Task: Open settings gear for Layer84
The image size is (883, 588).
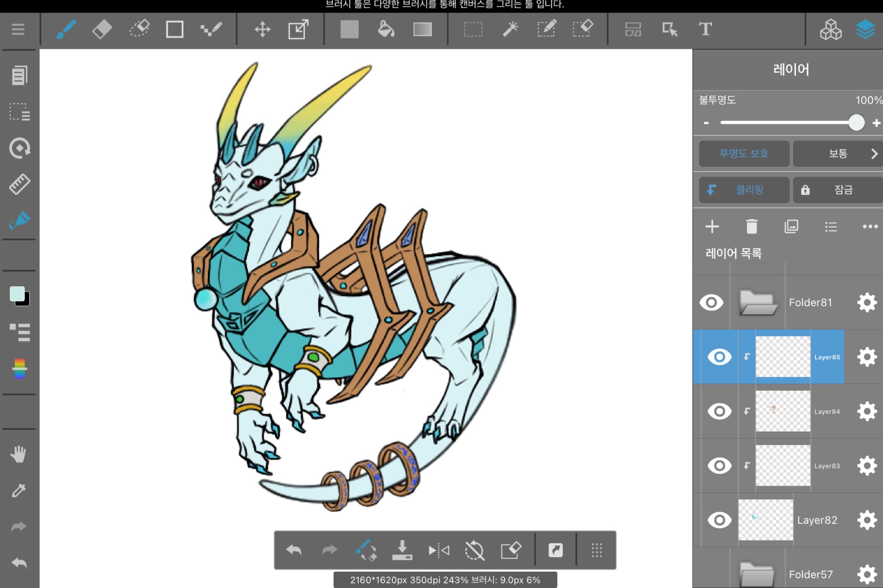Action: click(867, 411)
